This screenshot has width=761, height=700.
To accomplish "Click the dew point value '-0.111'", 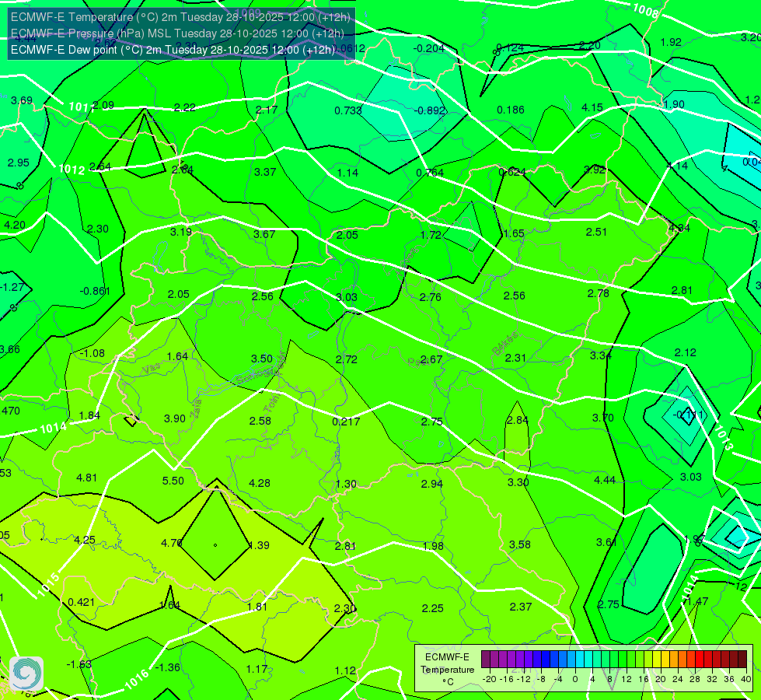I will point(688,415).
